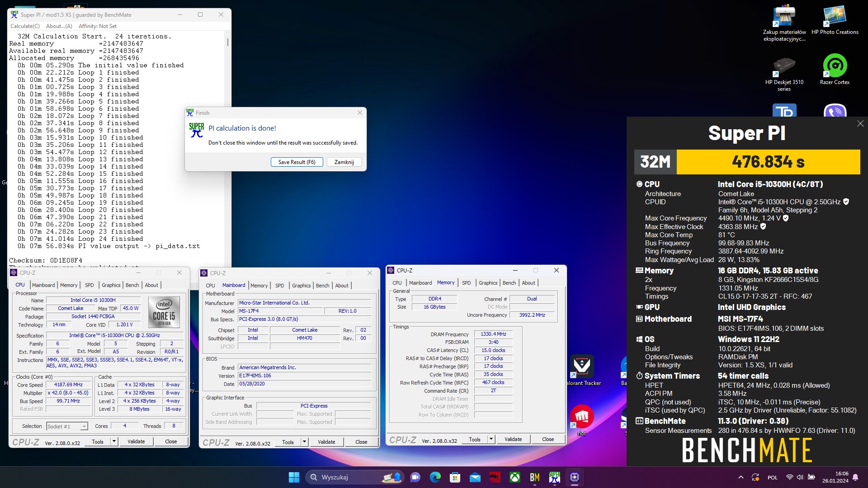This screenshot has width=868, height=488.
Task: Open HP Photo Creations desktop shortcut
Action: [x=835, y=20]
